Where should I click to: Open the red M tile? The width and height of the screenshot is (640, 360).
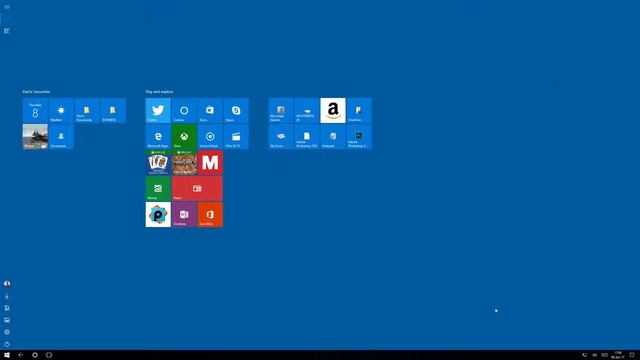coord(210,162)
